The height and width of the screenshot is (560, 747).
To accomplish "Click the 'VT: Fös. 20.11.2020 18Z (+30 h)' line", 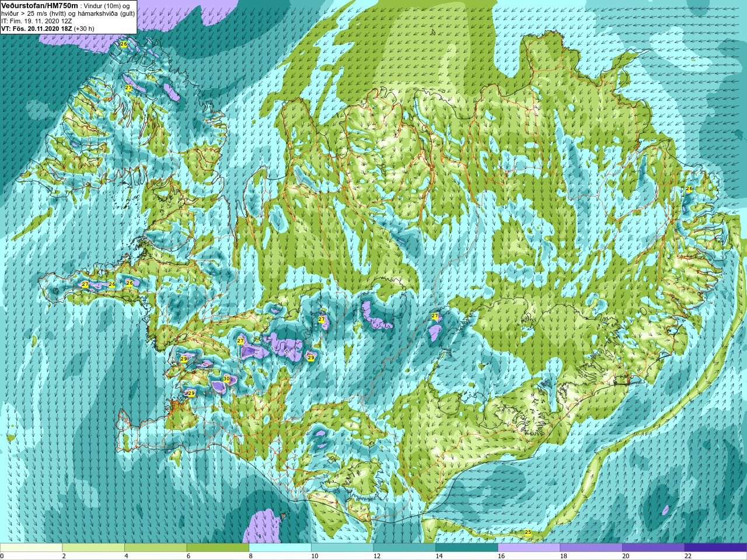I will (48, 29).
